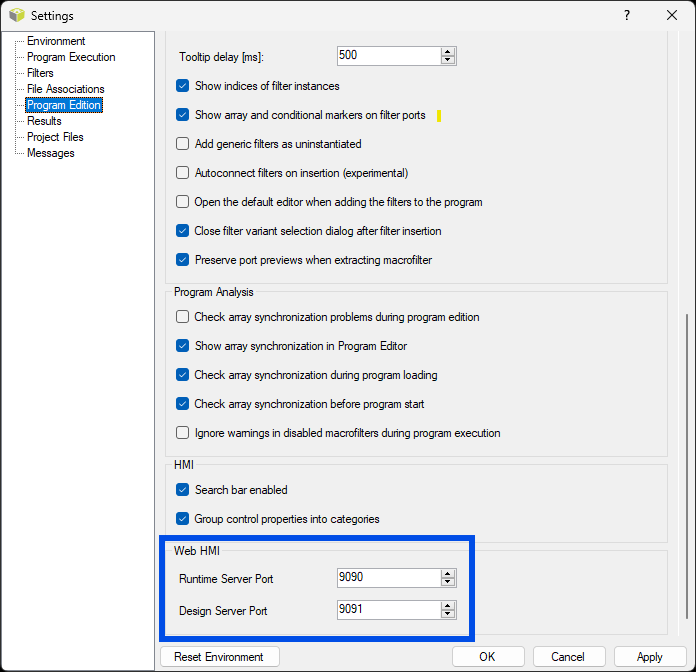Toggle Show array synchronization in Program Editor
Viewport: 696px width, 672px height.
tap(182, 346)
